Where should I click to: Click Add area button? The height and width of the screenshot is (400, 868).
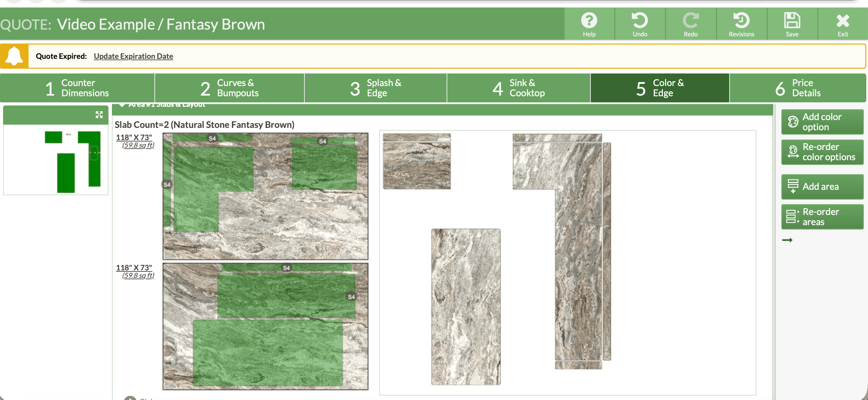point(822,187)
